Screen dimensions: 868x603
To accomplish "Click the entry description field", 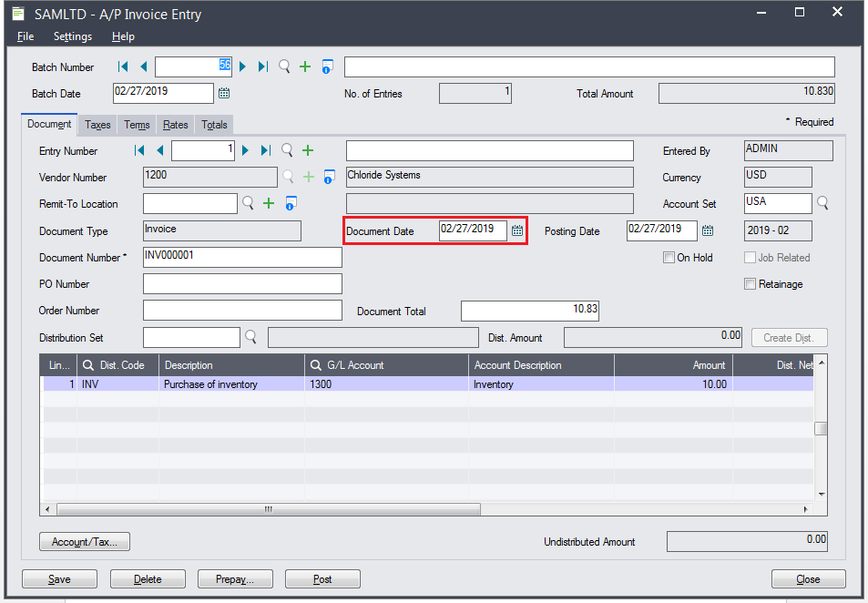I will click(x=490, y=150).
